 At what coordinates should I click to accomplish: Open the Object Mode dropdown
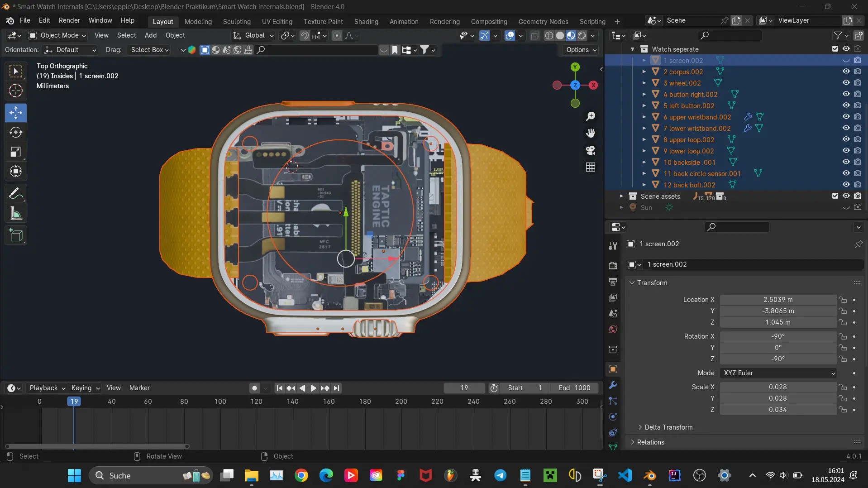click(x=57, y=35)
